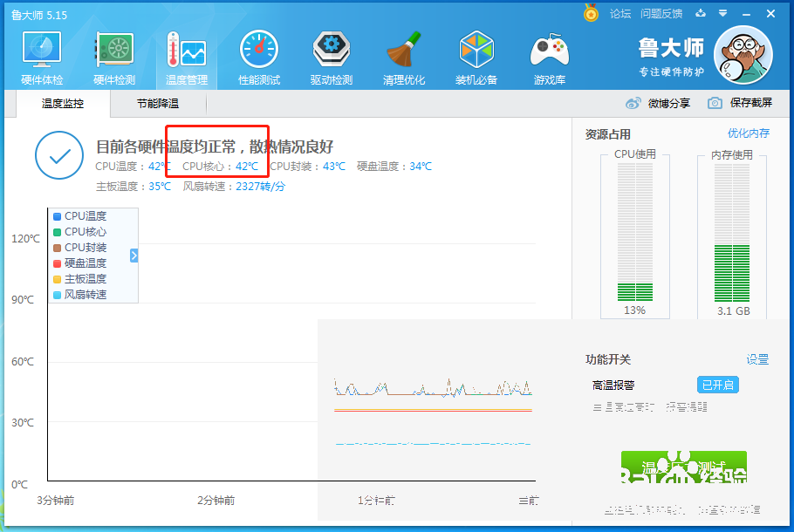The image size is (794, 532).
Task: Click the CPU使用 usage bar
Action: point(635,232)
